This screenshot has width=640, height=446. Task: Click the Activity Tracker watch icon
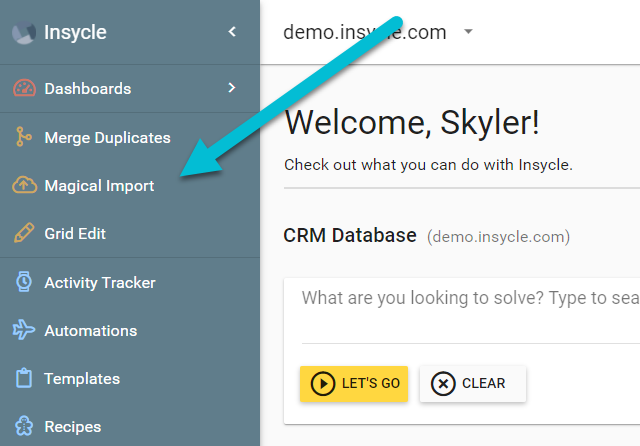(24, 282)
